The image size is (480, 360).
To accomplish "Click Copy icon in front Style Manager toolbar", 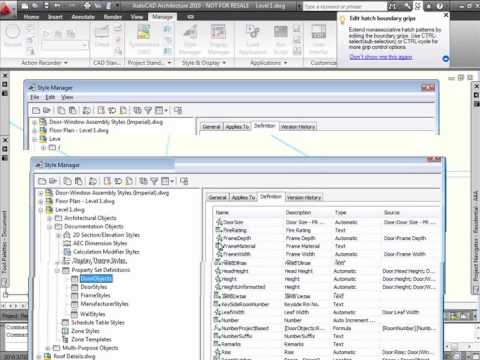I will (x=67, y=181).
